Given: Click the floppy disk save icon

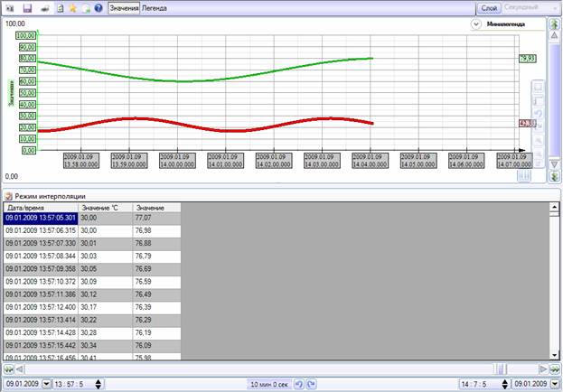Looking at the screenshot, I should [27, 8].
